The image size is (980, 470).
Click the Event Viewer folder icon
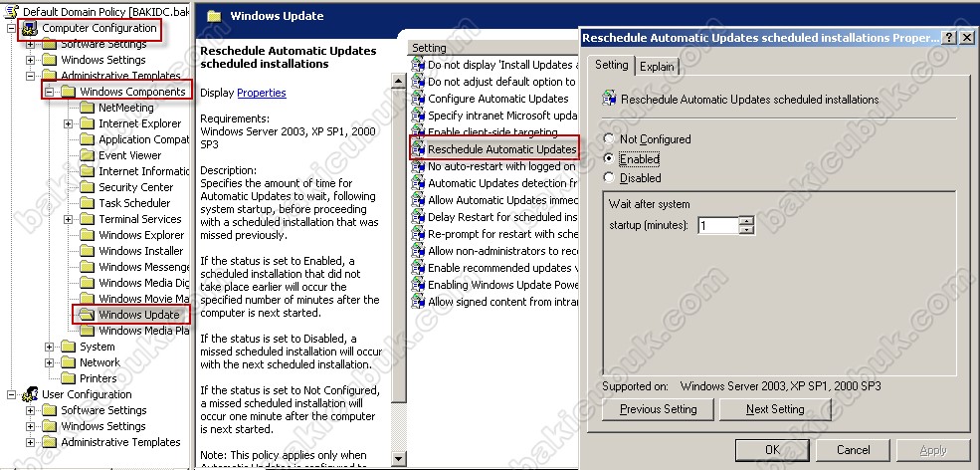87,155
